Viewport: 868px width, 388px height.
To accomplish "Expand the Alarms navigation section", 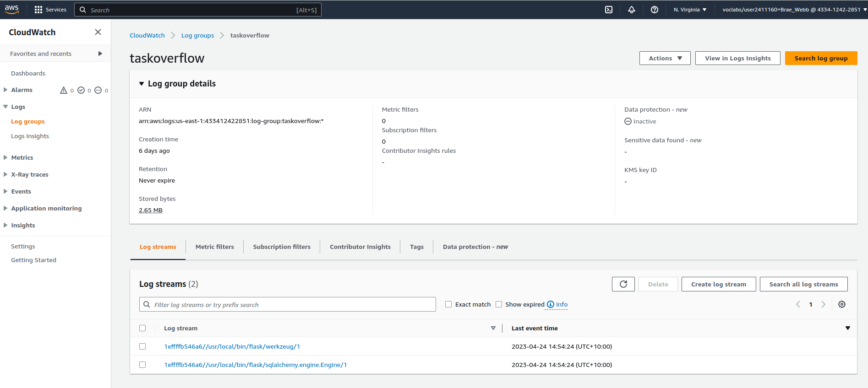I will [5, 90].
